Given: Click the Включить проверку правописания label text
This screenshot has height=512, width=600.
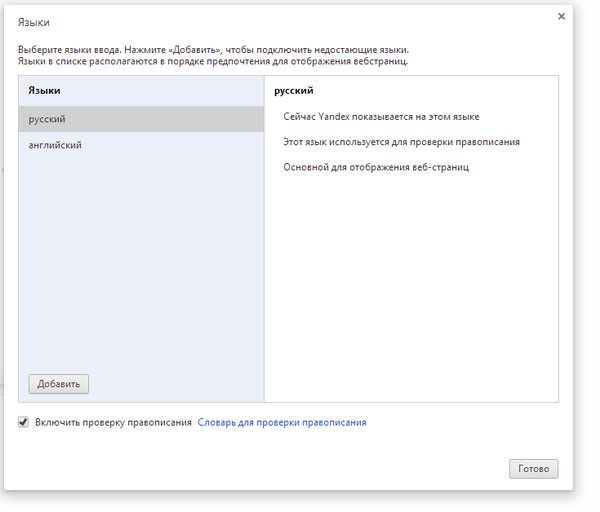Looking at the screenshot, I should coord(113,423).
